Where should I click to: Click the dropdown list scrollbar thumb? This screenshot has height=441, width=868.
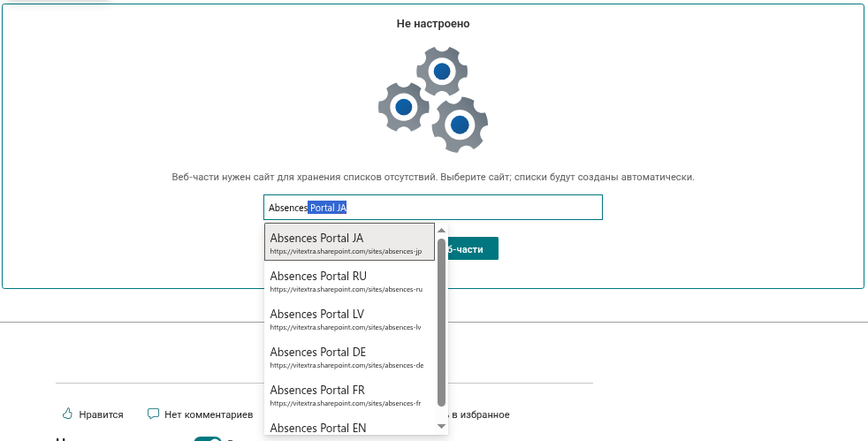441,322
